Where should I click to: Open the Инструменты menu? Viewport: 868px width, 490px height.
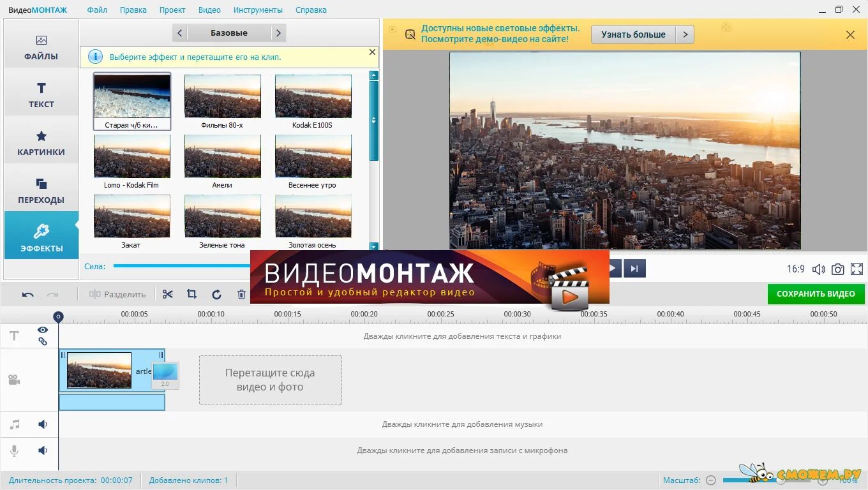pos(258,10)
